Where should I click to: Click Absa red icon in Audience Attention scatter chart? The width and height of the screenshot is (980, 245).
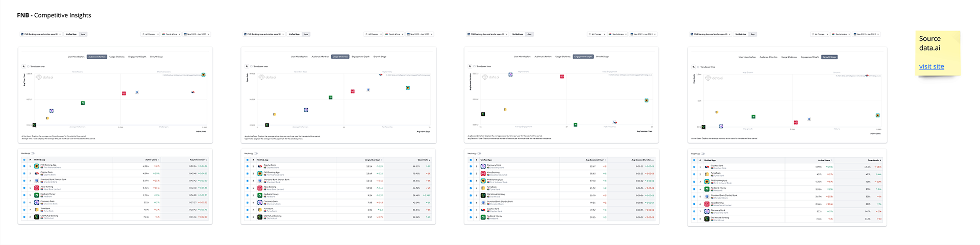124,93
